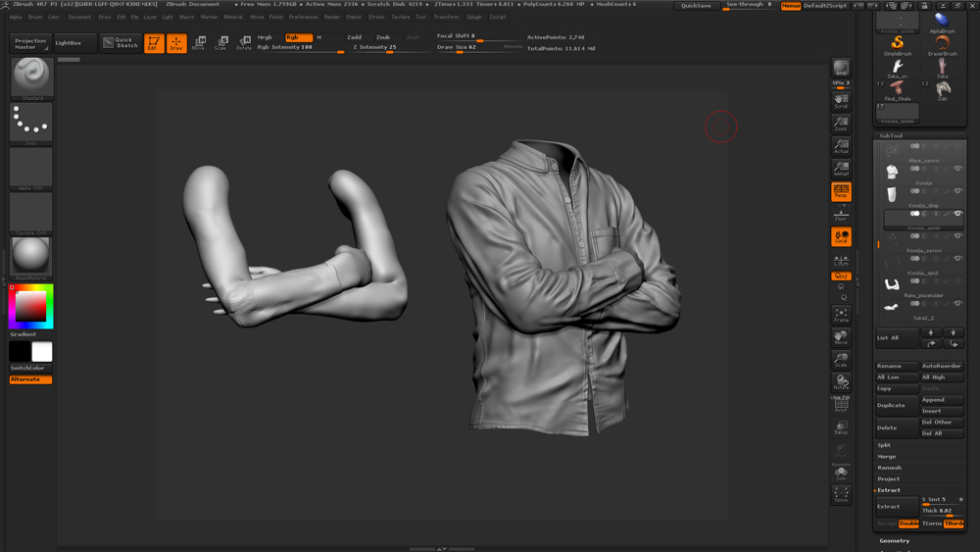The height and width of the screenshot is (552, 980).
Task: Toggle Perspective (Persp) view
Action: pyautogui.click(x=841, y=191)
